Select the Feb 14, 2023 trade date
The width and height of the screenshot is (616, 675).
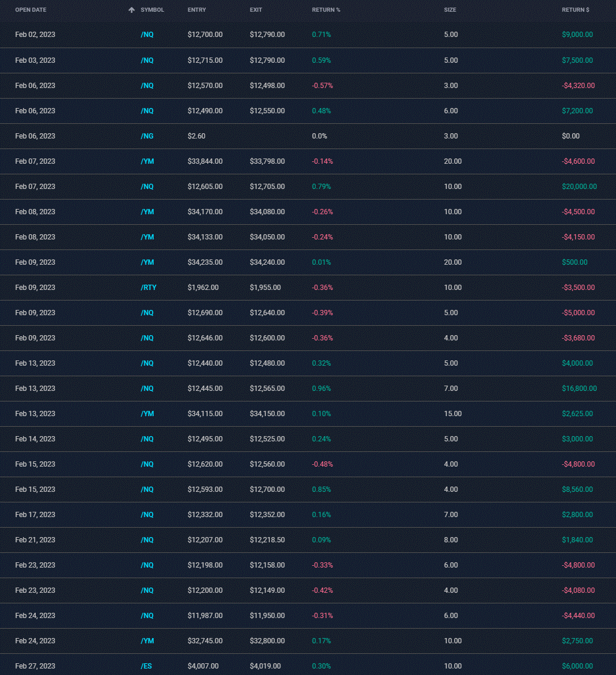pos(35,439)
